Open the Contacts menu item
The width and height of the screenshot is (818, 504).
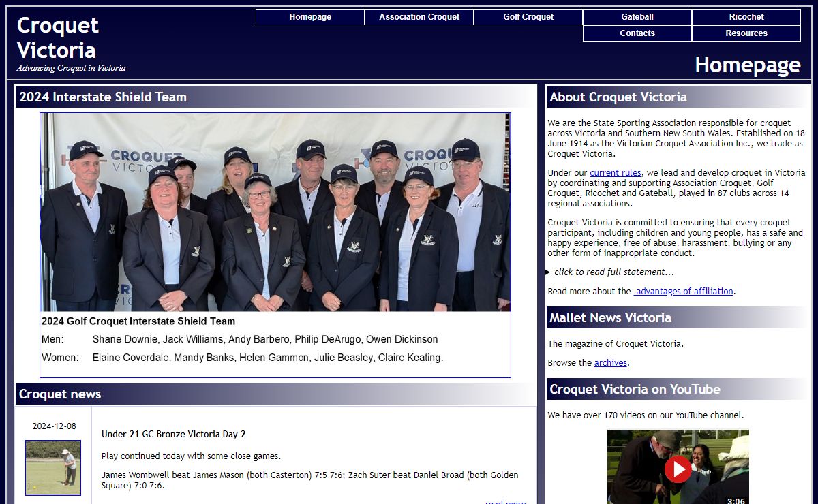click(637, 33)
